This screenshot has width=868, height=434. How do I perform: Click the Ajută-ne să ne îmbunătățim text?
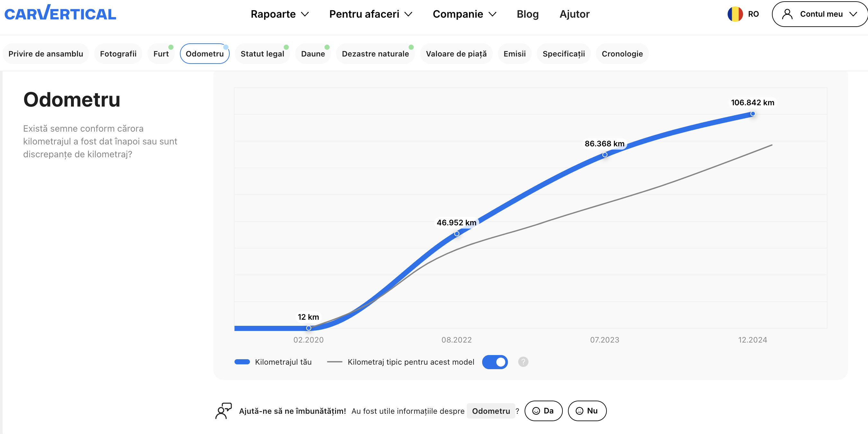292,411
